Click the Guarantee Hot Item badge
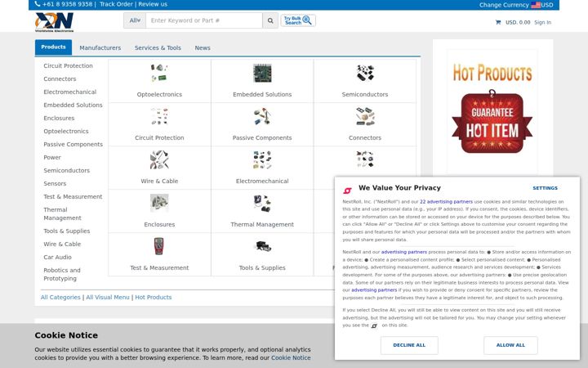The height and width of the screenshot is (368, 588). (x=492, y=122)
